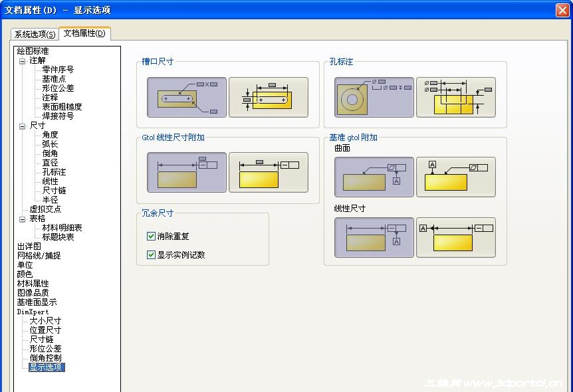Viewport: 573px width, 392px height.
Task: Switch to the 文档属性(D) tab
Action: pyautogui.click(x=84, y=33)
